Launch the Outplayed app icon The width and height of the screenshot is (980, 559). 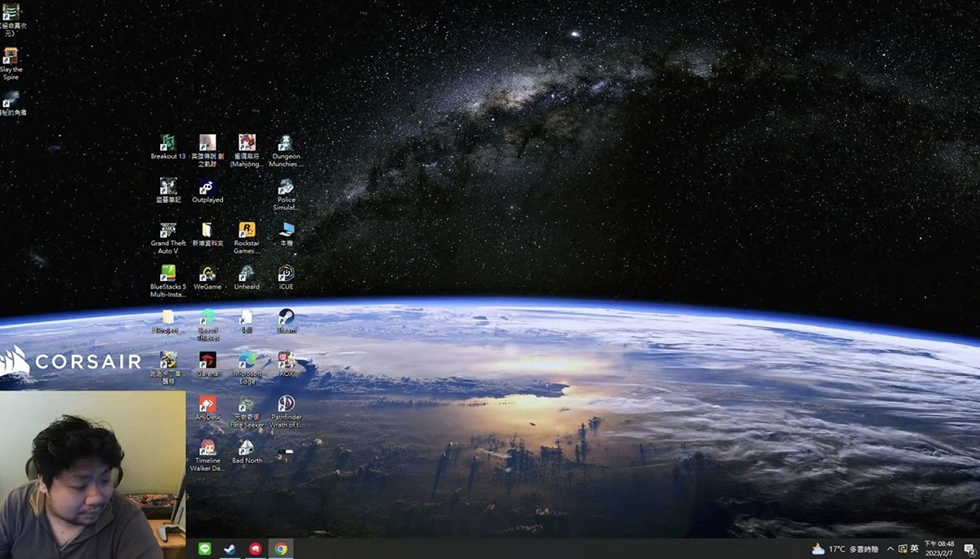207,191
